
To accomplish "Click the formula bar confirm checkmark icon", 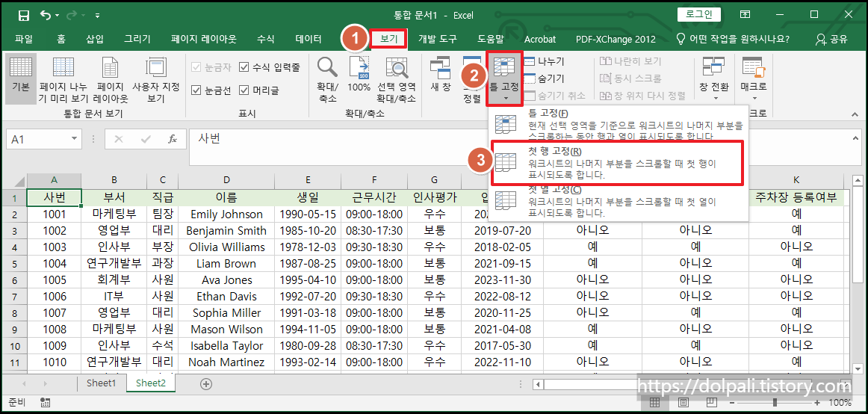I will (x=146, y=139).
